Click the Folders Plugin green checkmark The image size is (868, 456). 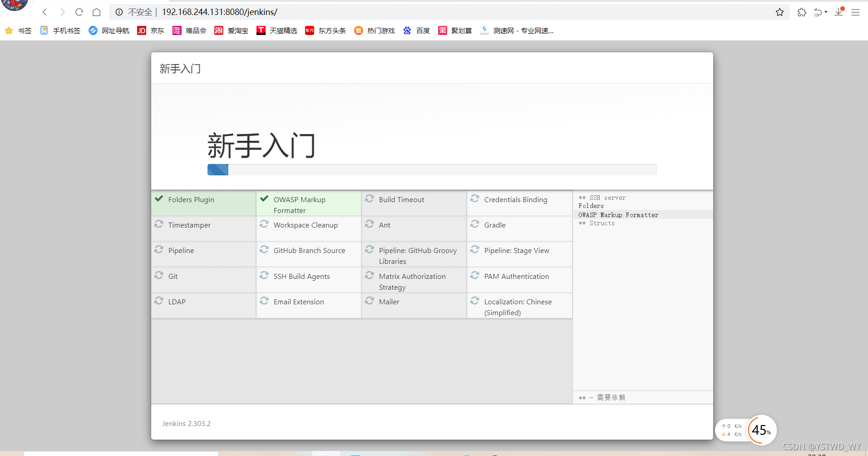[159, 198]
